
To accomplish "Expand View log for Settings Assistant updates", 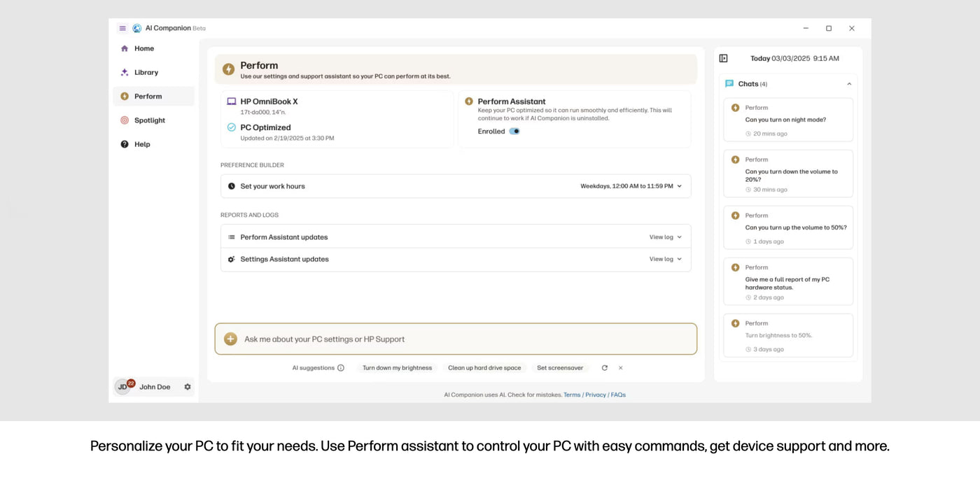I will tap(665, 259).
